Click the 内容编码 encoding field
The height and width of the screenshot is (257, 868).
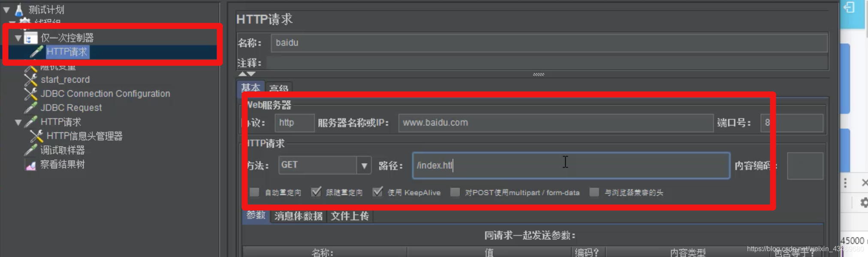pos(805,165)
